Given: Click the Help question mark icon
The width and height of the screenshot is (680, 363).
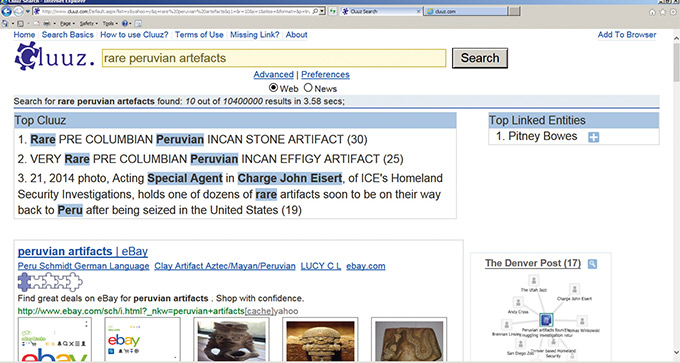Looking at the screenshot, I should point(125,23).
